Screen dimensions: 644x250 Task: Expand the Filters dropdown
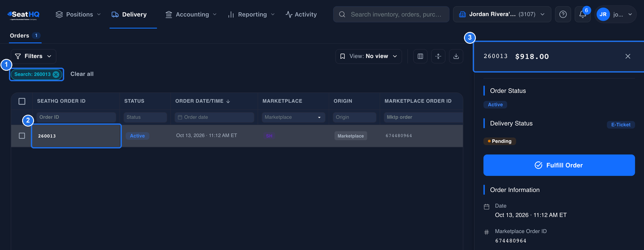coord(34,56)
